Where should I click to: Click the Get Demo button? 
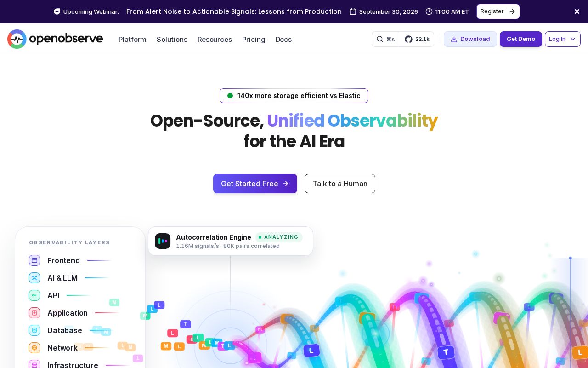(520, 39)
